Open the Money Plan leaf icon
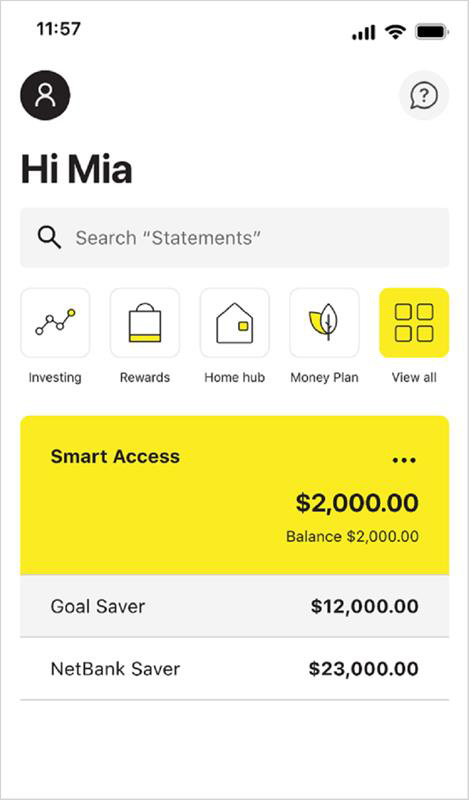The image size is (469, 800). [x=325, y=322]
